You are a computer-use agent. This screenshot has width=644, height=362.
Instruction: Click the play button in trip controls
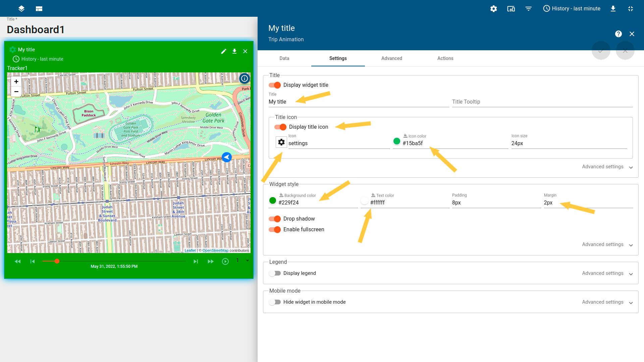click(225, 261)
